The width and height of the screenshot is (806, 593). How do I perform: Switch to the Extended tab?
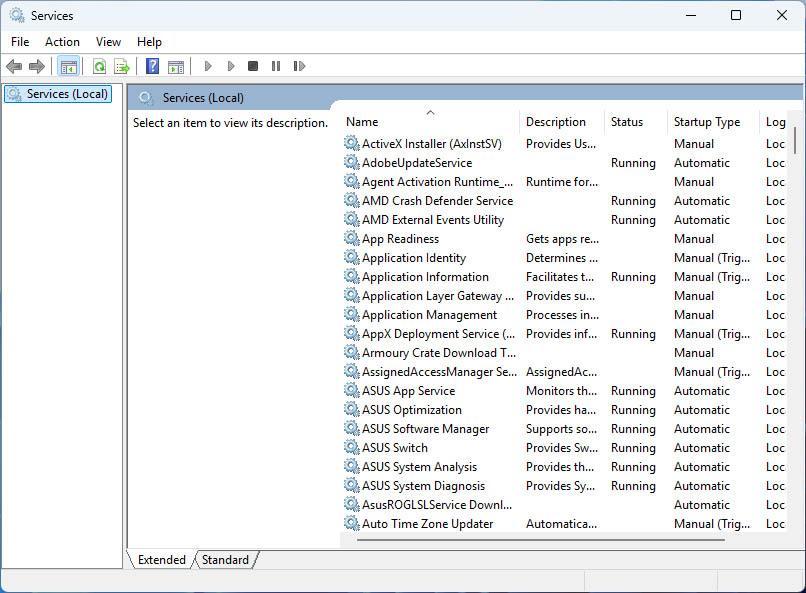pyautogui.click(x=161, y=560)
